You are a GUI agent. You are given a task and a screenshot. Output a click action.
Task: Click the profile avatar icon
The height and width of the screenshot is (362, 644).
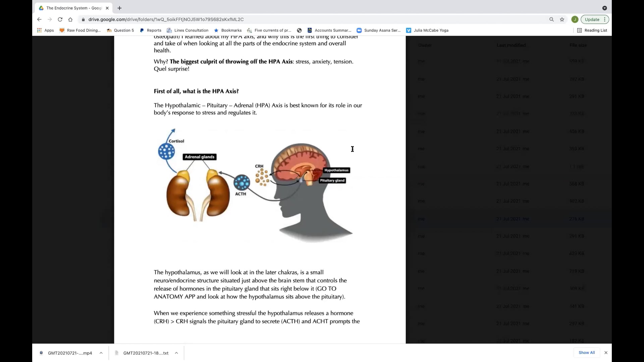coord(575,19)
